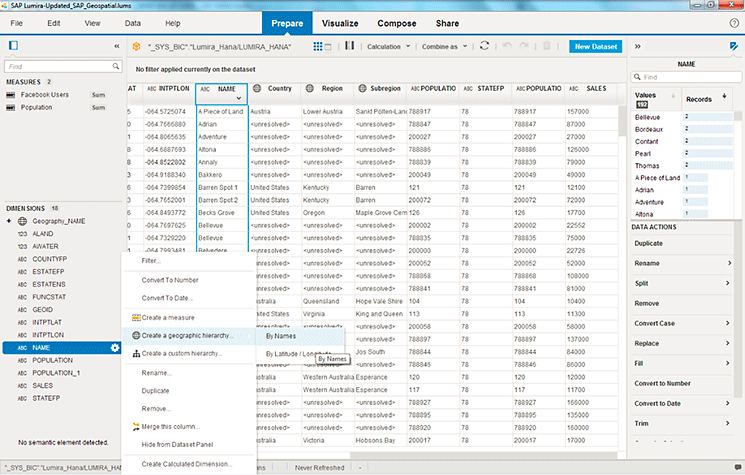Click Fill under Data Actions
The width and height of the screenshot is (745, 475).
pyautogui.click(x=639, y=363)
